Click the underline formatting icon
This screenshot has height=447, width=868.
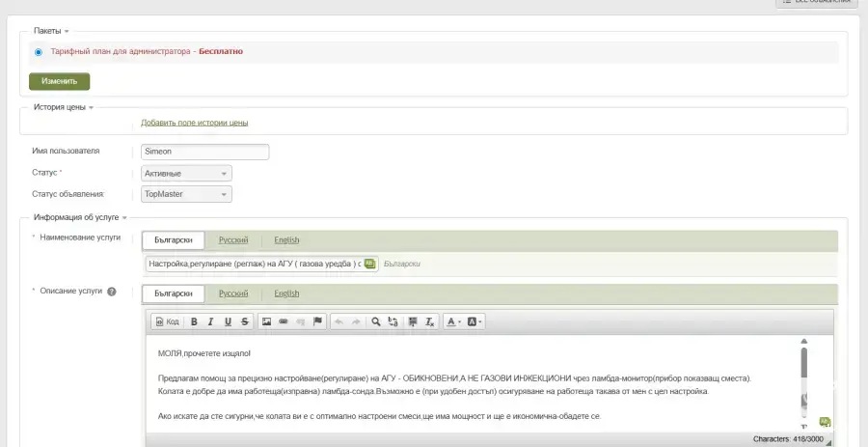tap(228, 321)
